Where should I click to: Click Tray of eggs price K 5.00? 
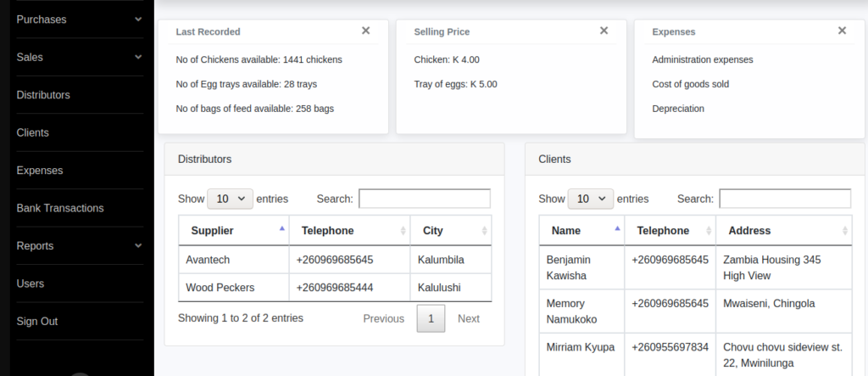coord(455,84)
